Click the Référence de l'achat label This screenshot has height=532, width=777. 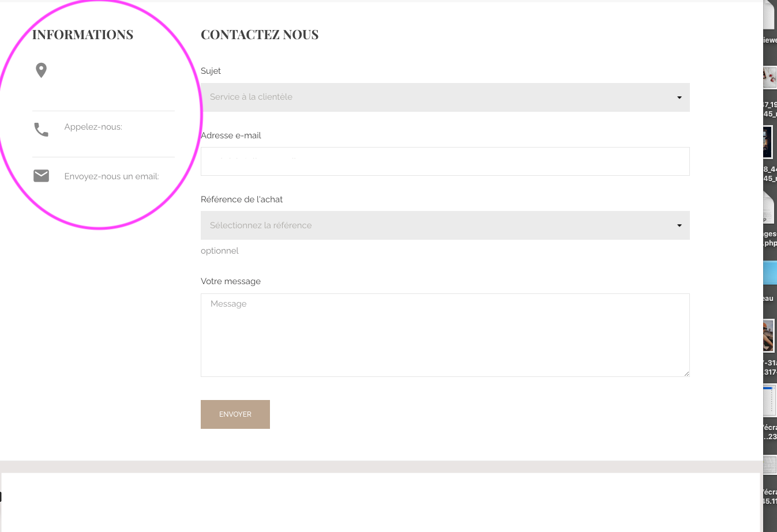242,199
